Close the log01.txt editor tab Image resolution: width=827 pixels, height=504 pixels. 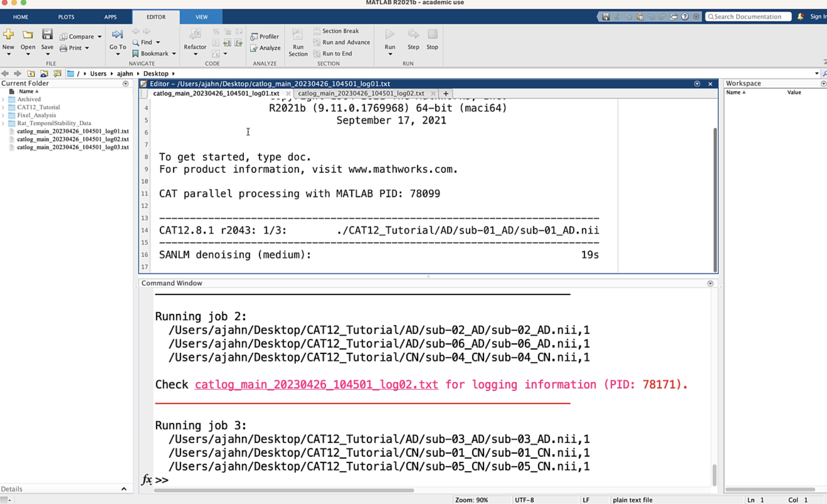pyautogui.click(x=288, y=93)
